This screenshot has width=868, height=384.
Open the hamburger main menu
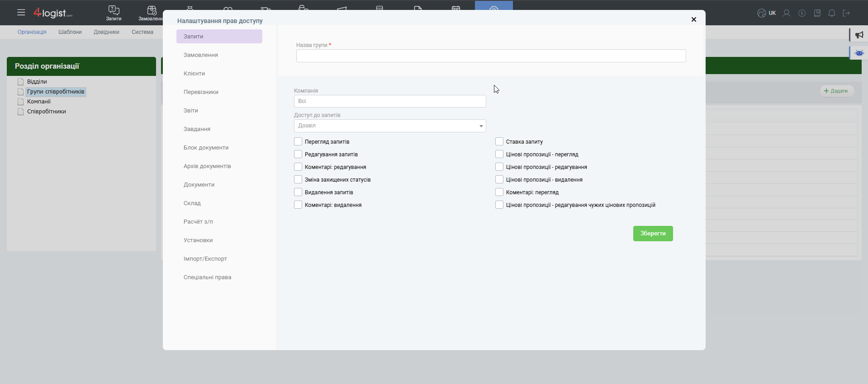click(x=21, y=13)
